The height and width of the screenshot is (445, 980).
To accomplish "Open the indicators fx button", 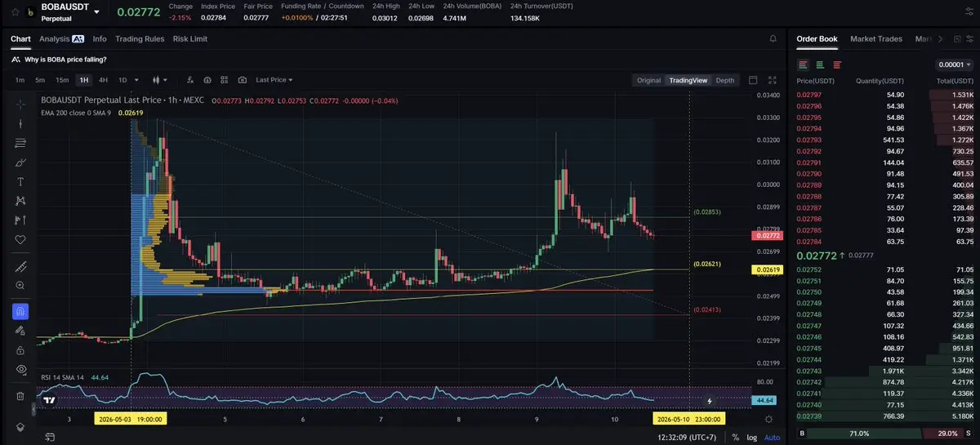I will pos(190,80).
